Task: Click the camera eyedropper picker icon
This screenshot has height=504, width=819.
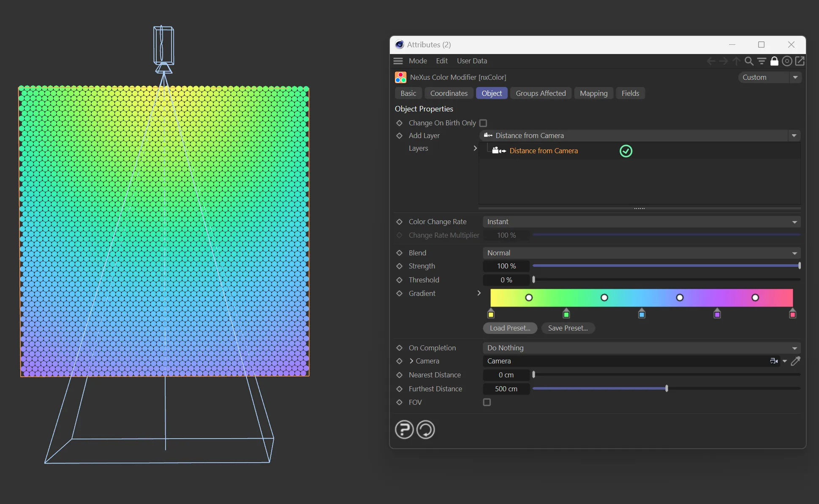Action: pos(796,361)
